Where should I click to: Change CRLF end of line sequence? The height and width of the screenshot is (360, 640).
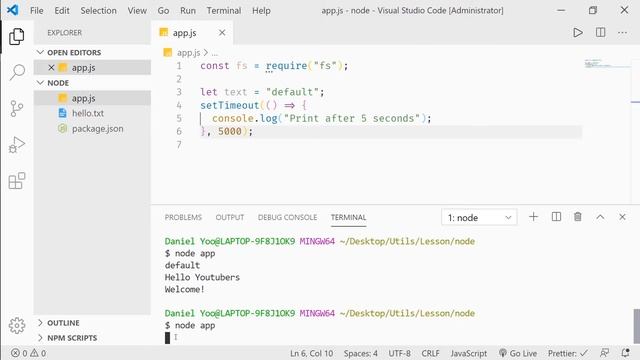(430, 353)
